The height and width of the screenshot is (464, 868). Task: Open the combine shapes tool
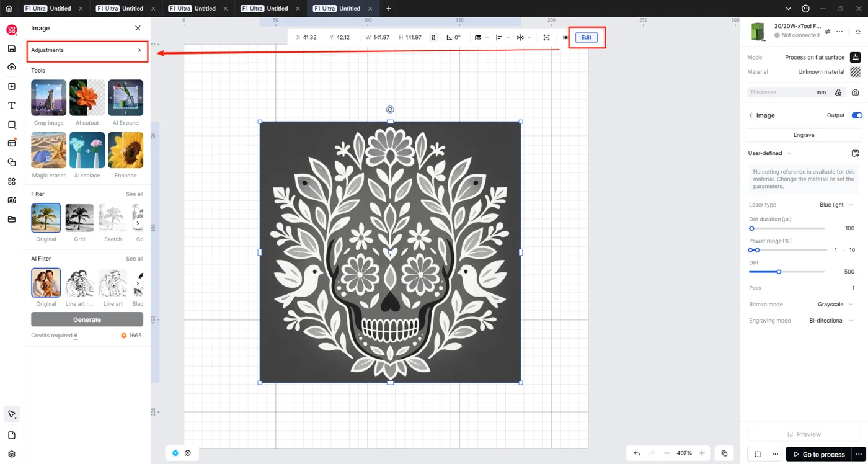click(12, 163)
